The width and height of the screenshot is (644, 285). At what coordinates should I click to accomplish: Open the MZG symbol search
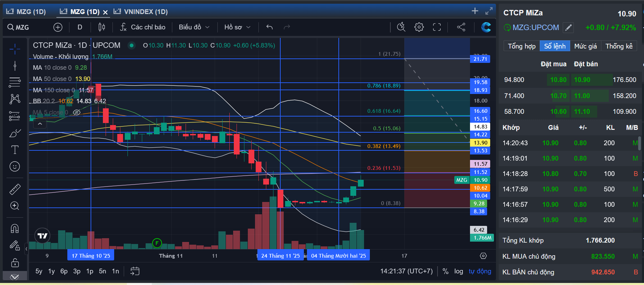tap(18, 27)
